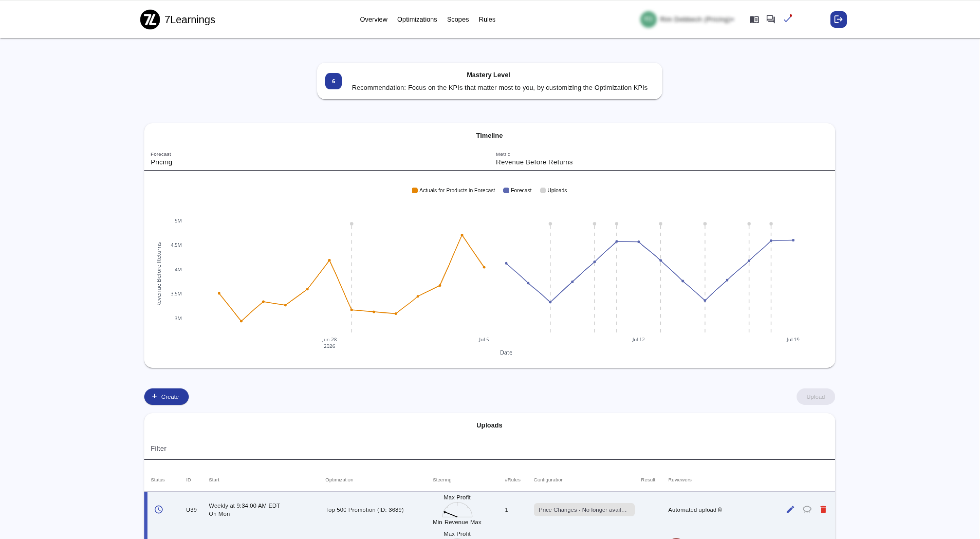
Task: Edit upload U39 with pencil icon
Action: point(790,509)
